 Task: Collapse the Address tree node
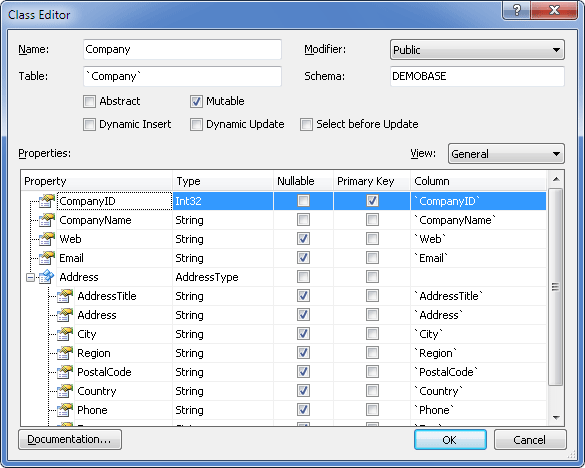pos(31,277)
